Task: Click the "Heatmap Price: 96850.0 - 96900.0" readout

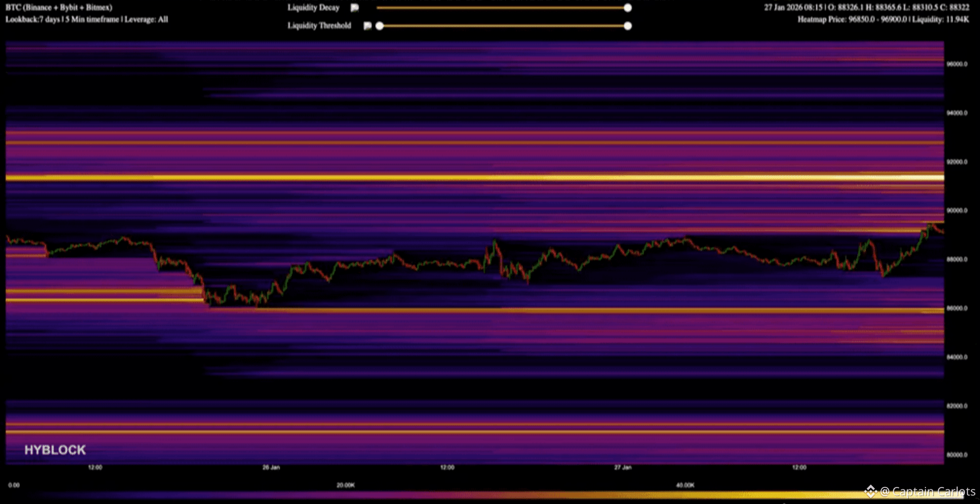Action: [x=852, y=19]
